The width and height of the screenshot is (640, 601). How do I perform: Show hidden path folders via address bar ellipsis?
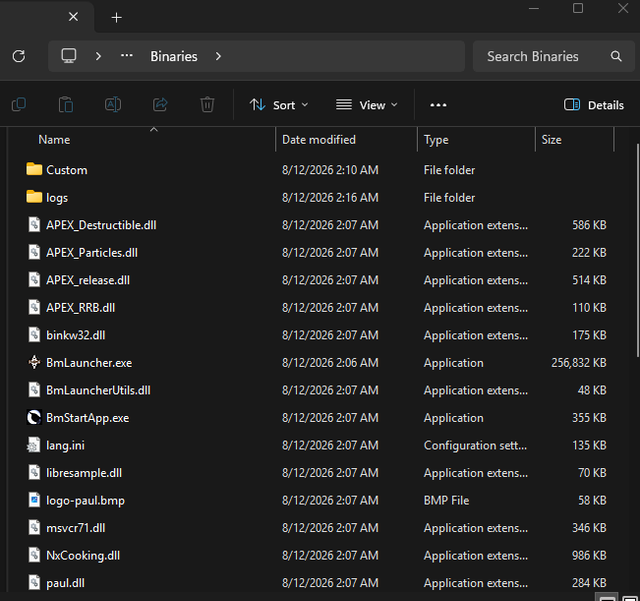127,56
